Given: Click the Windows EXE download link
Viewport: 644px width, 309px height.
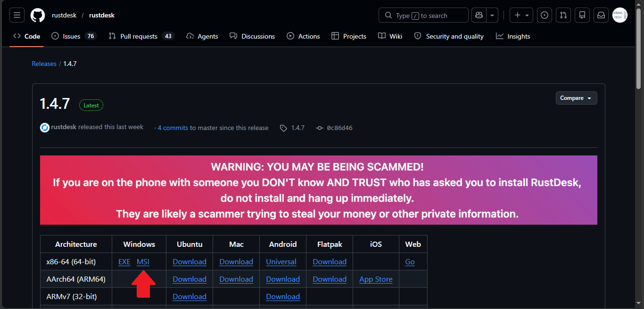Looking at the screenshot, I should tap(124, 262).
